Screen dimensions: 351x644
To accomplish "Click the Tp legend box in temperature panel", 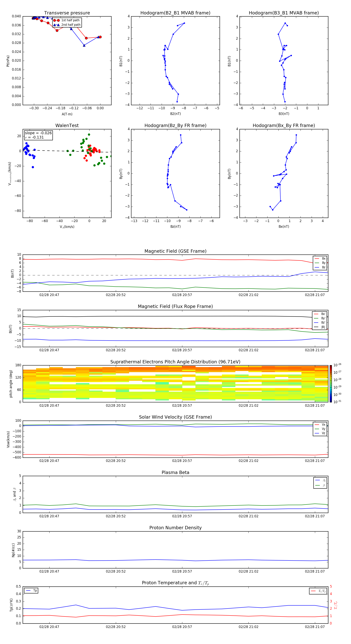I will coord(31,591).
